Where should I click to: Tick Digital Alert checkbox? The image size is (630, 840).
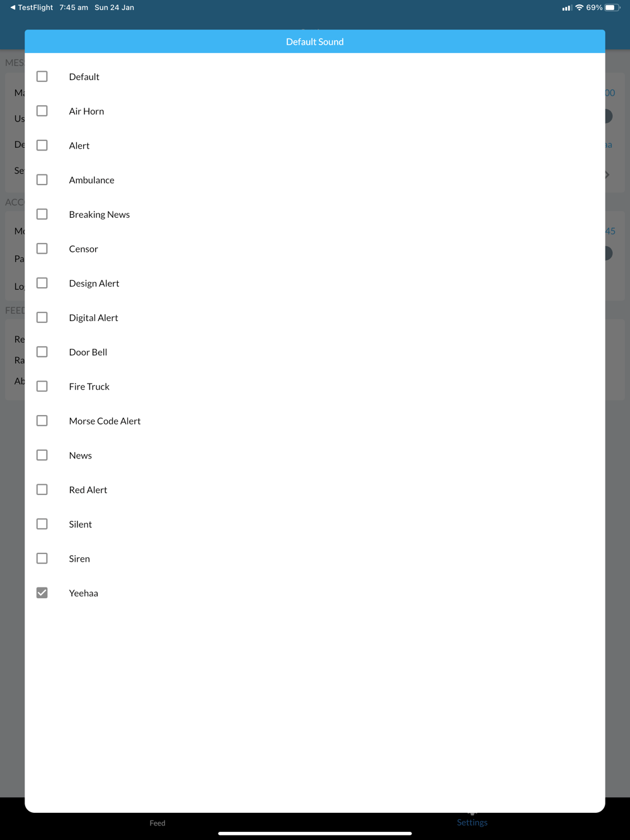(x=42, y=317)
